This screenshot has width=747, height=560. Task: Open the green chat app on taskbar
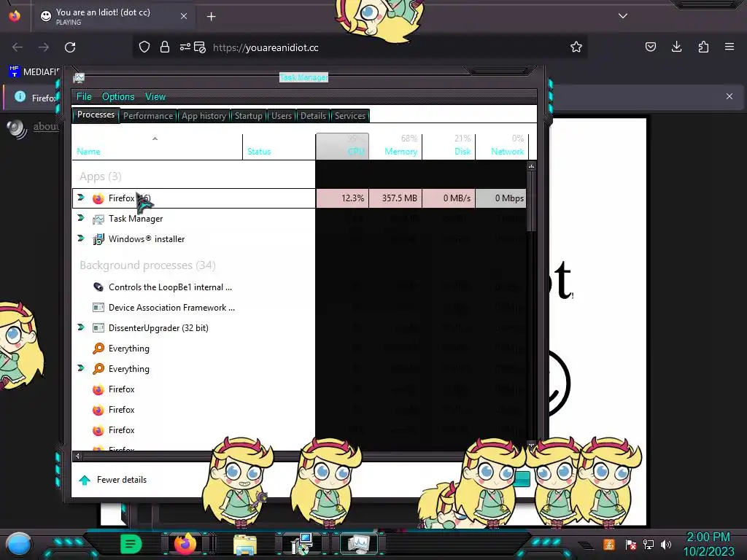tap(131, 544)
